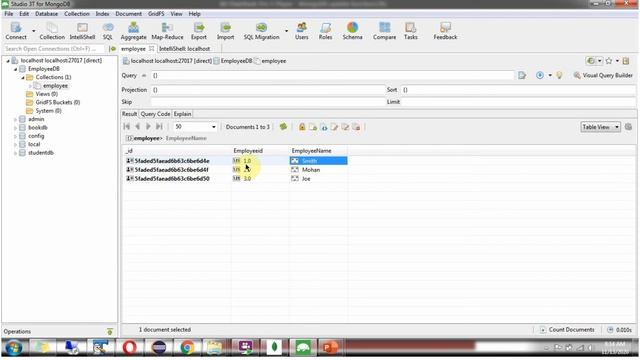
Task: Expand the SQL Migration dropdown arrow
Action: coord(286,31)
